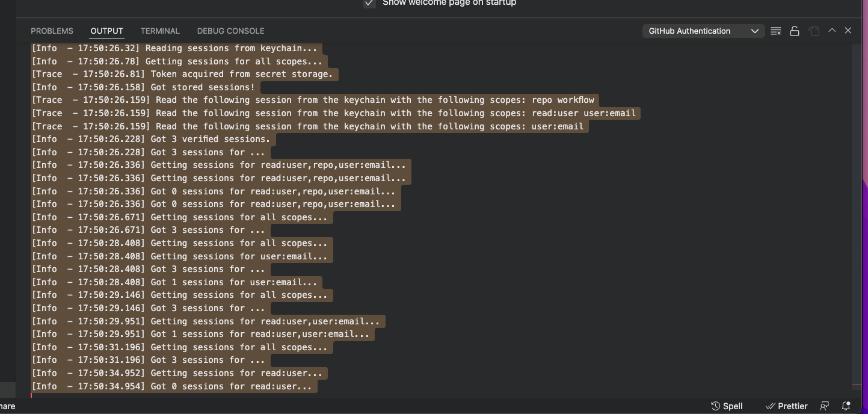
Task: Open the DEBUG CONSOLE tab
Action: pyautogui.click(x=230, y=31)
